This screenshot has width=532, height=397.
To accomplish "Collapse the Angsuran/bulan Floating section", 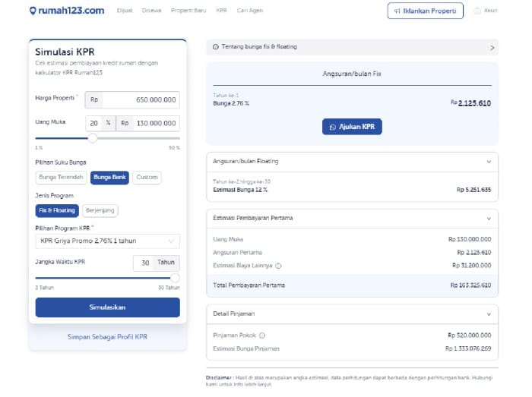I will pos(489,162).
